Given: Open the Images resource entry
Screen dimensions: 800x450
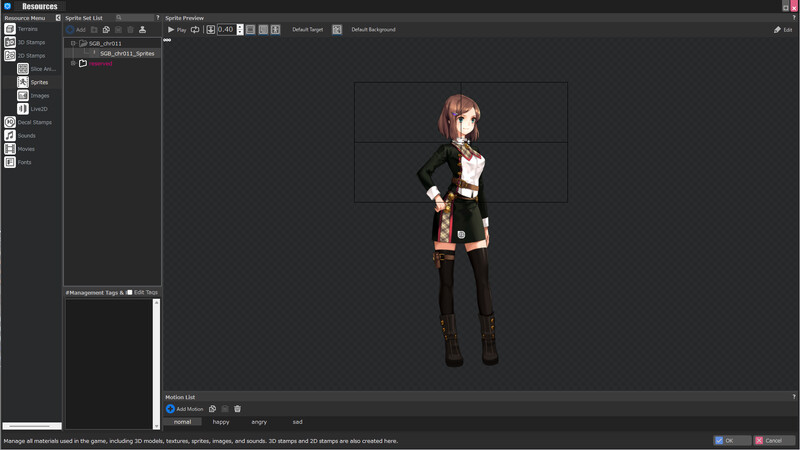Looking at the screenshot, I should point(34,95).
